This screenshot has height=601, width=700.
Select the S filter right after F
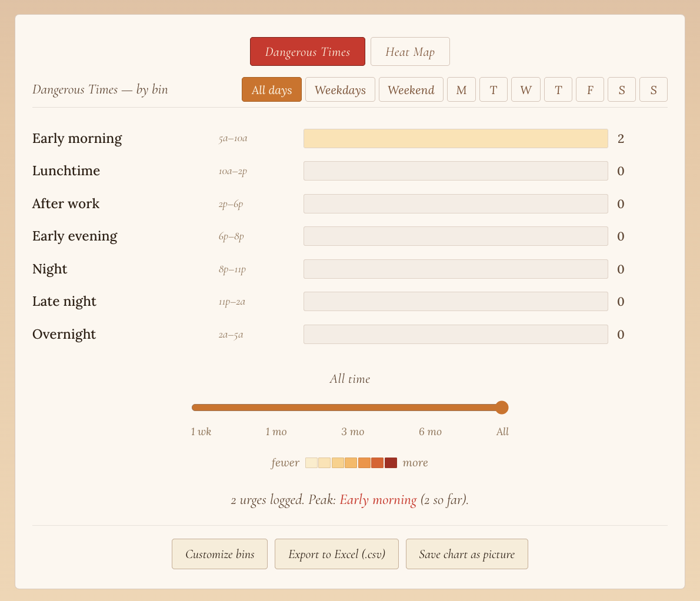[x=621, y=90]
